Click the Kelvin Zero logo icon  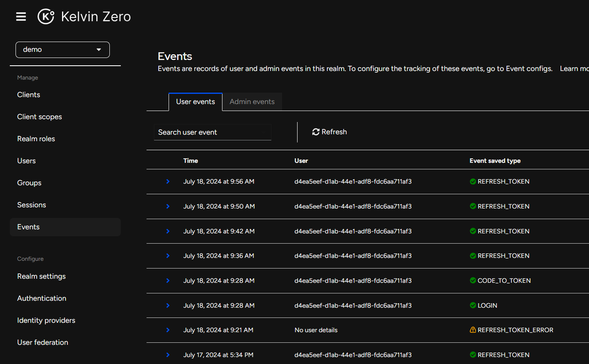[46, 17]
